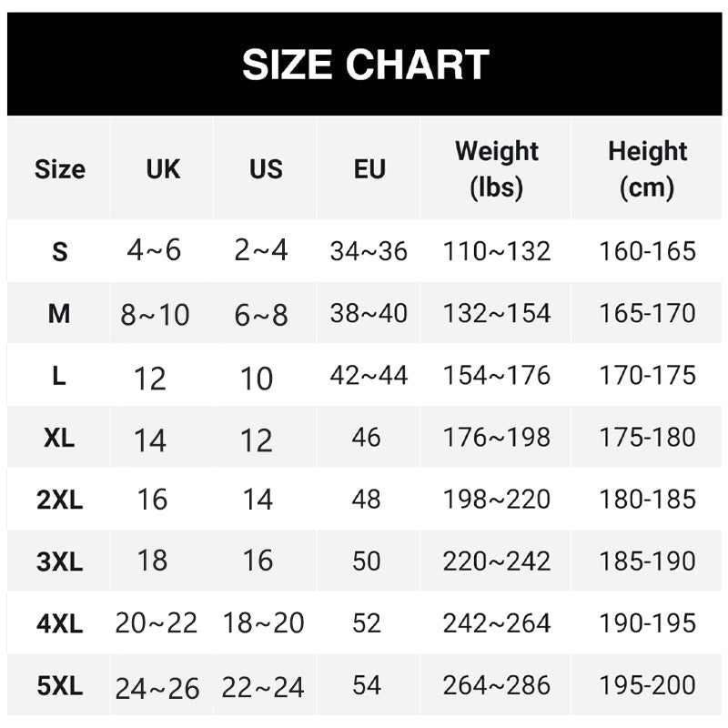Screen dimensions: 728x728
Task: Select the EU column header
Action: 369,169
